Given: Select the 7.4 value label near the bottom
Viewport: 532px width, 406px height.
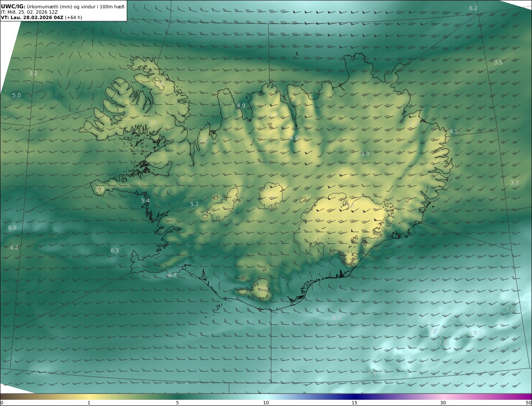Looking at the screenshot, I should (x=372, y=374).
